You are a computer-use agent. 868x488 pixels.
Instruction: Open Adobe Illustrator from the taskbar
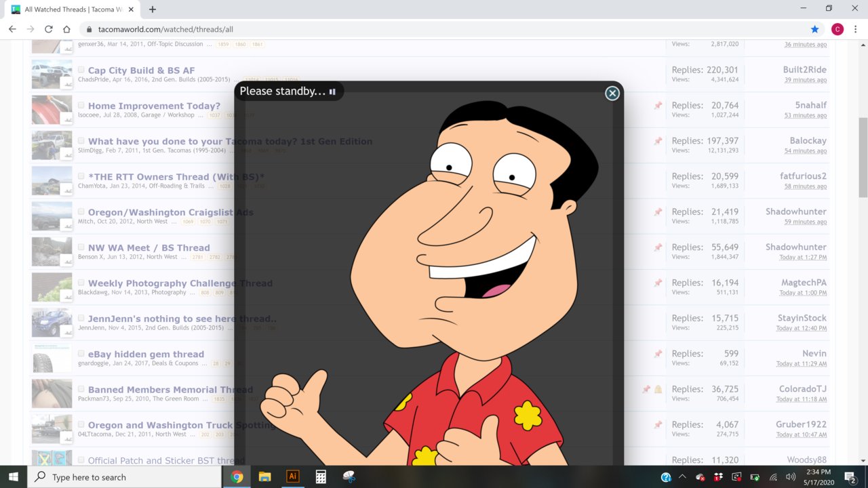pos(293,477)
